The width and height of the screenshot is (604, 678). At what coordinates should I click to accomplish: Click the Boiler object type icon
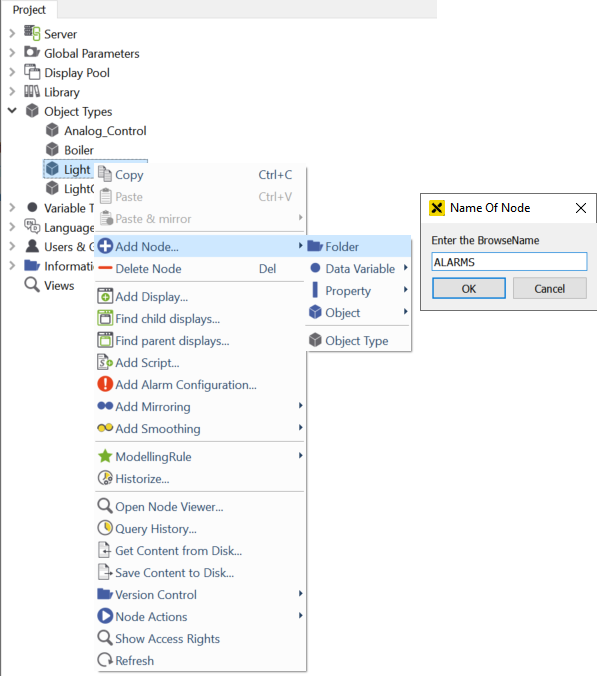52,150
